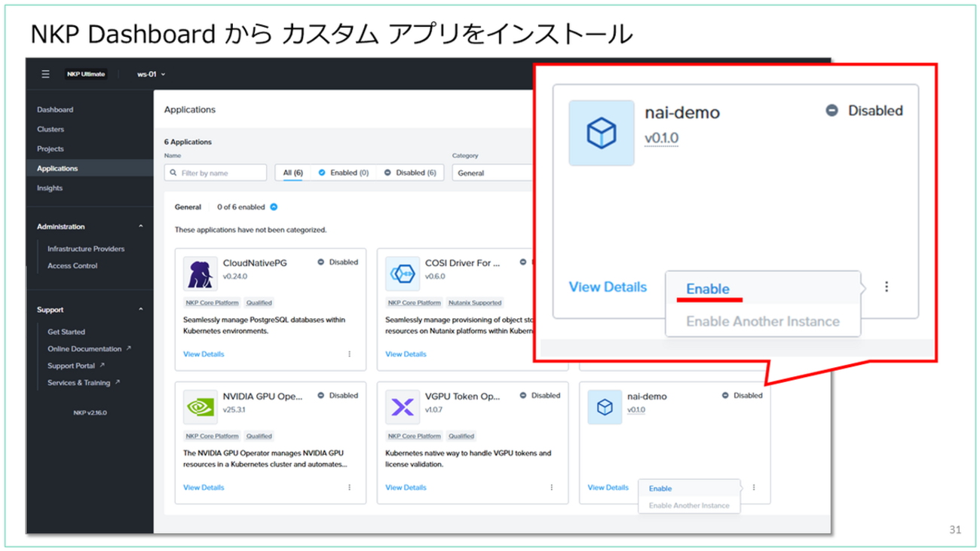Click the search magnifier in the name filter
Image resolution: width=980 pixels, height=551 pixels.
pyautogui.click(x=173, y=173)
